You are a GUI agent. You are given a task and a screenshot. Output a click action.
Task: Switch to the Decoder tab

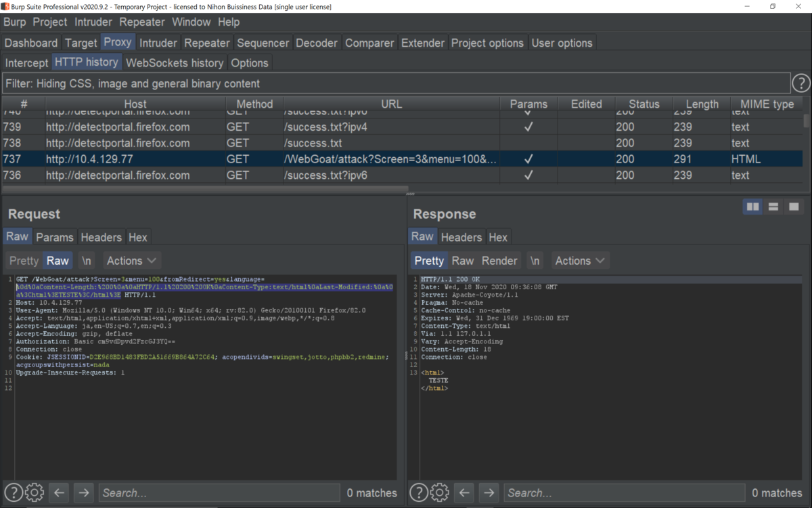[x=317, y=43]
